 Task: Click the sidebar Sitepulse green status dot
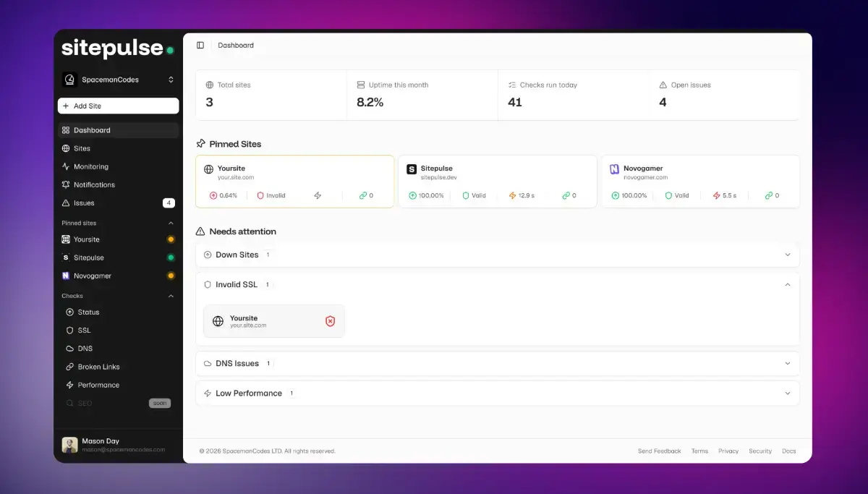click(x=171, y=257)
